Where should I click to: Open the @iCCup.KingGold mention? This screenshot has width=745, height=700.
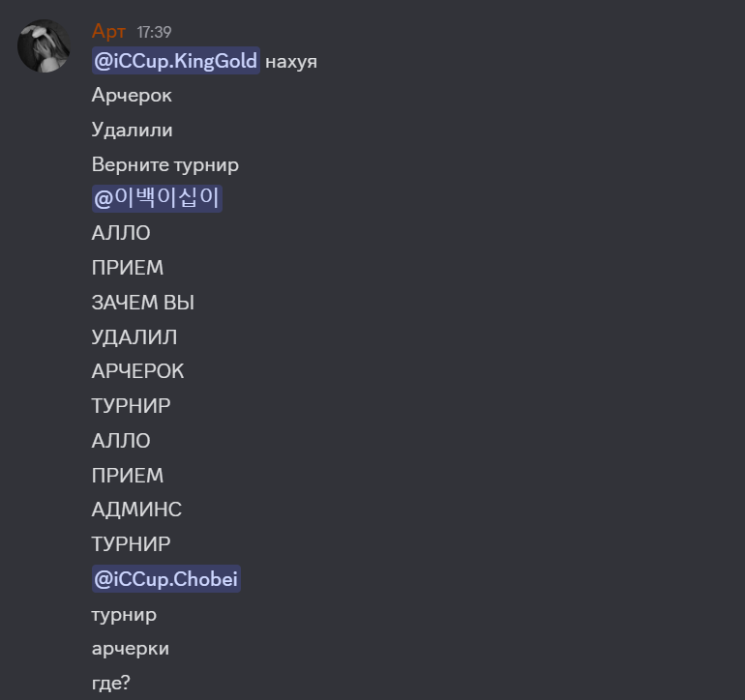point(176,61)
